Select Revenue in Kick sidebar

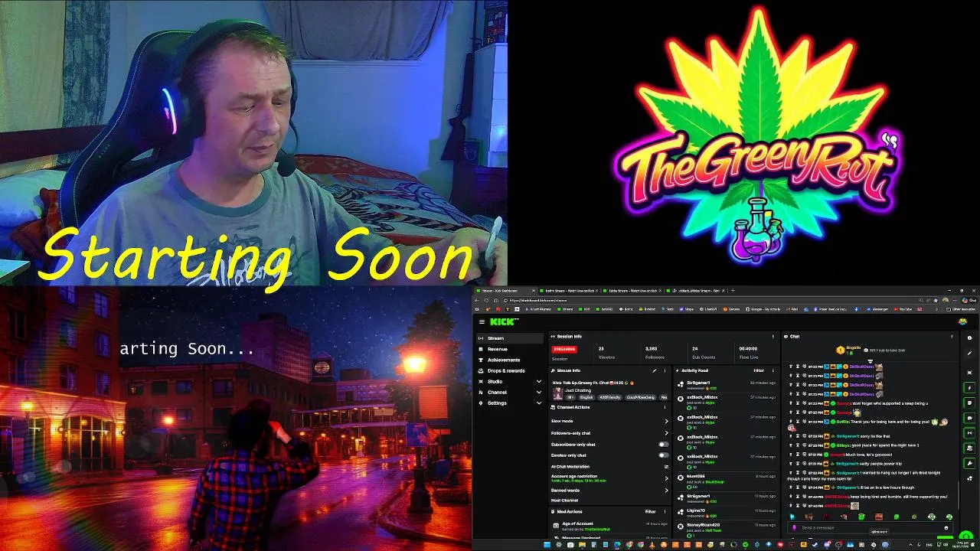(508, 349)
